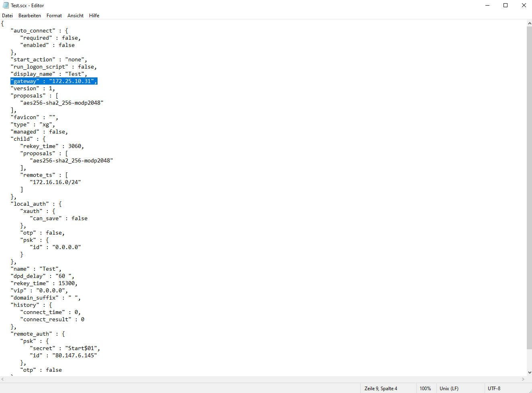Click the Notepad icon in title bar
The width and height of the screenshot is (532, 393).
[x=6, y=5]
